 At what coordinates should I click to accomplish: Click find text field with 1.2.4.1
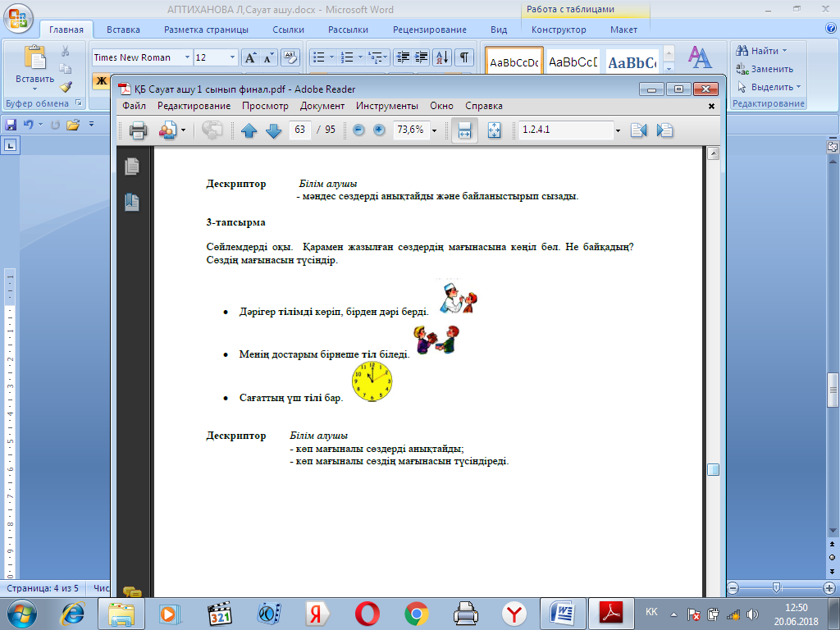566,130
